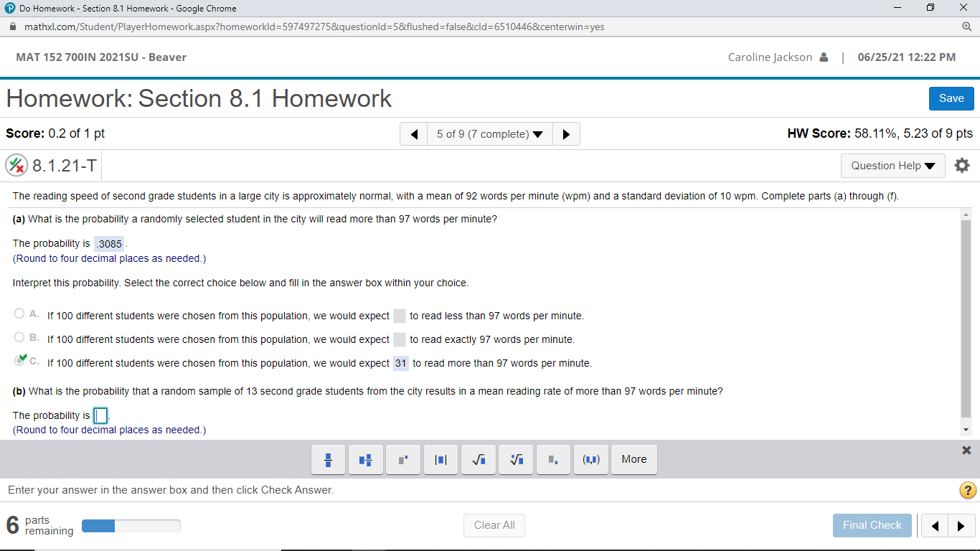The width and height of the screenshot is (980, 551).
Task: Go to previous question in top navigator
Action: (x=414, y=134)
